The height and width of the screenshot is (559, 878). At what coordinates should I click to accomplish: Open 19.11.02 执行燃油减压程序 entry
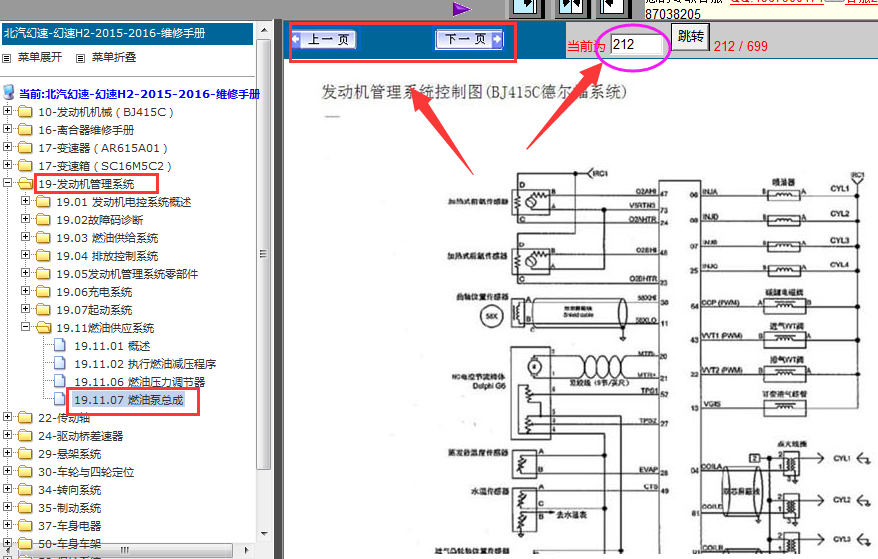coord(145,364)
